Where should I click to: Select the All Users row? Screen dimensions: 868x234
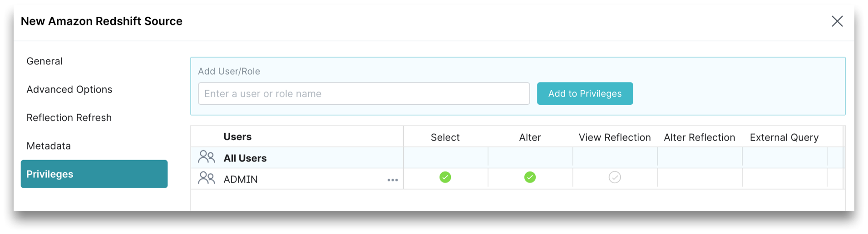point(245,158)
